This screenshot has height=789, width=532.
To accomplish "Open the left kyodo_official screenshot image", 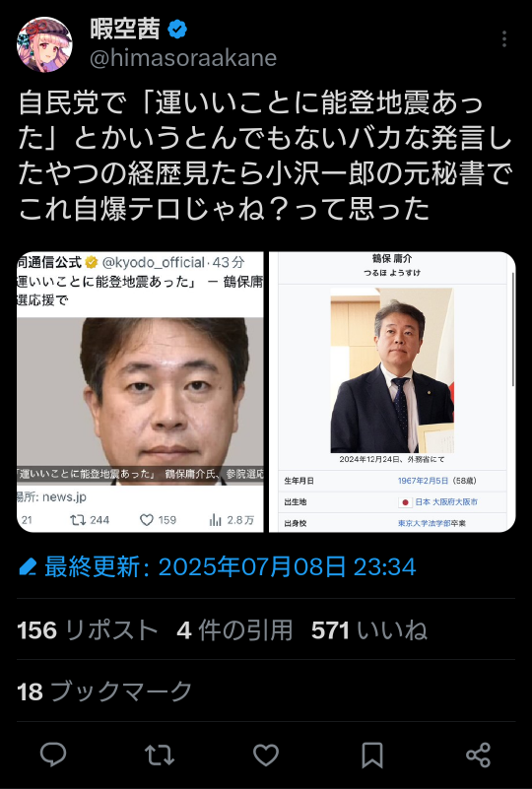I will (140, 391).
